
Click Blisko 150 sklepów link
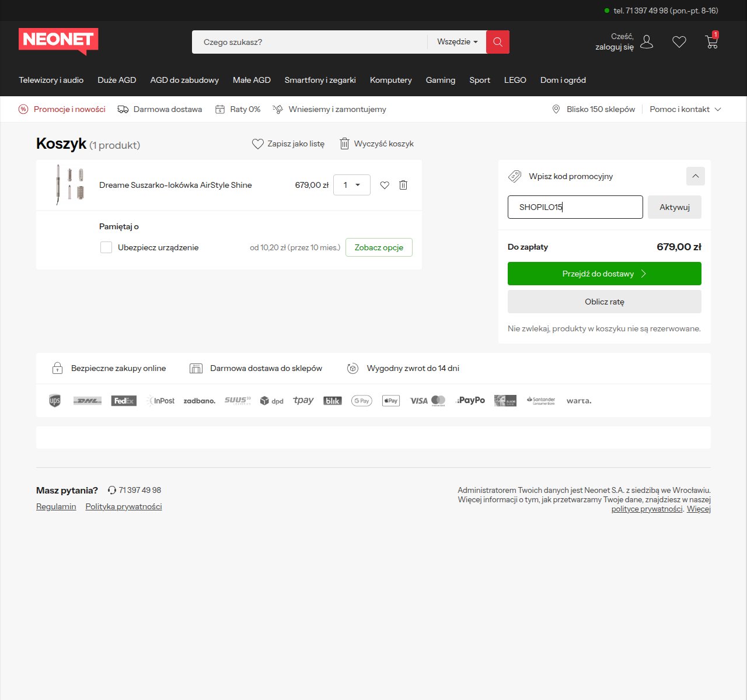[x=601, y=109]
